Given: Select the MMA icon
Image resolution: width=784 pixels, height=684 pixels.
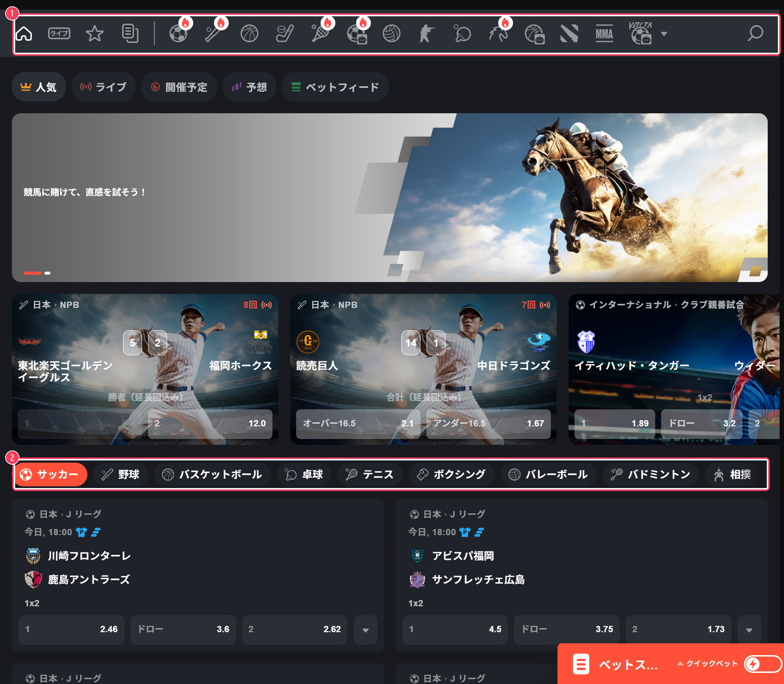Looking at the screenshot, I should pyautogui.click(x=604, y=34).
